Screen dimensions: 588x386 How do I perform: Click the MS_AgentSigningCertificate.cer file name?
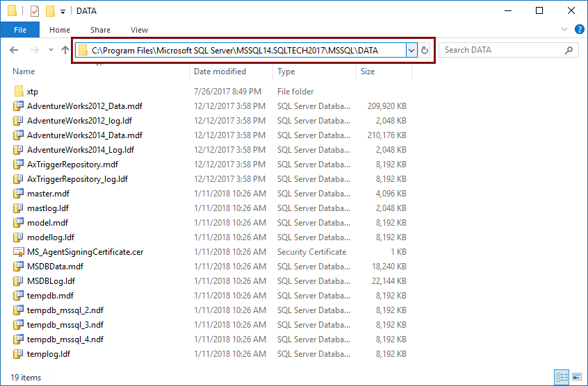click(85, 252)
